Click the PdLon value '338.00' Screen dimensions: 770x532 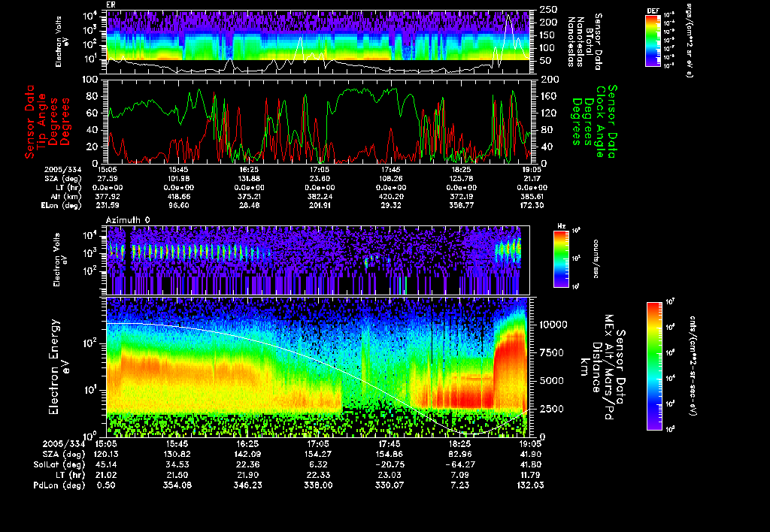318,485
